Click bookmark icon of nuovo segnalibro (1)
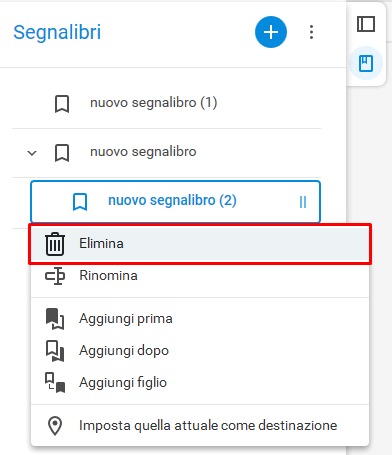The image size is (392, 455). click(x=62, y=104)
